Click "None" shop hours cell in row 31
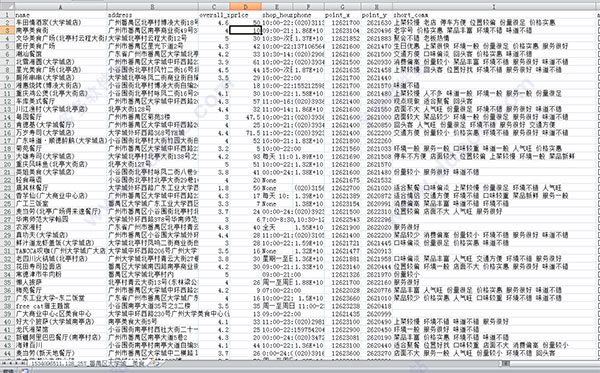Viewport: 600px width, 373px height. tap(277, 251)
